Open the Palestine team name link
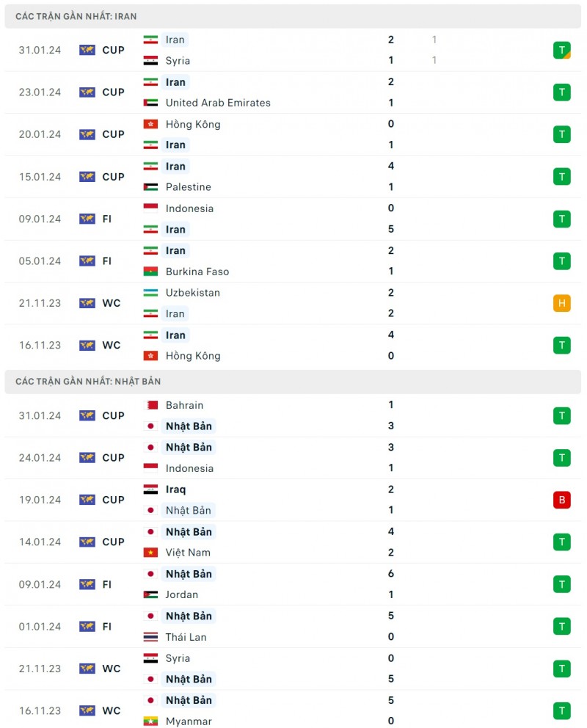The height and width of the screenshot is (728, 587). [189, 187]
